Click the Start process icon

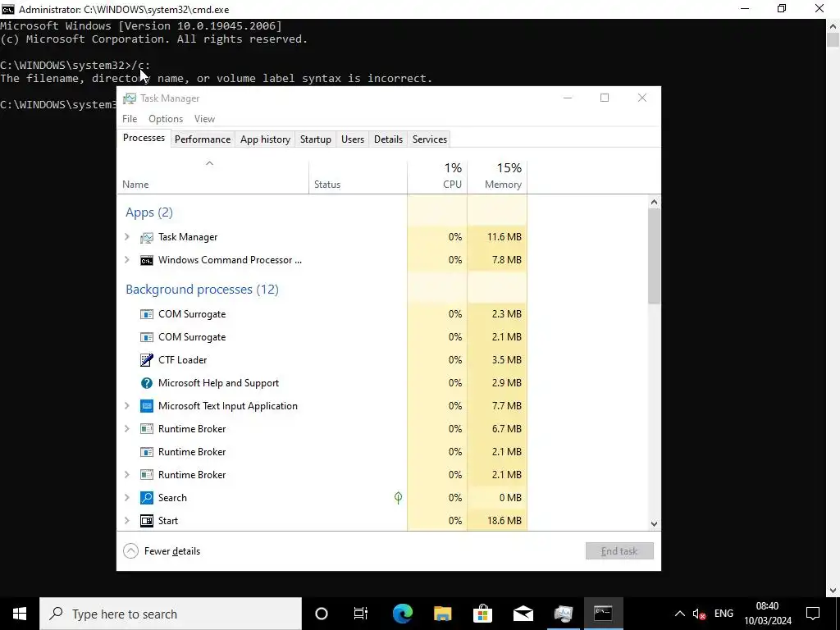click(146, 521)
